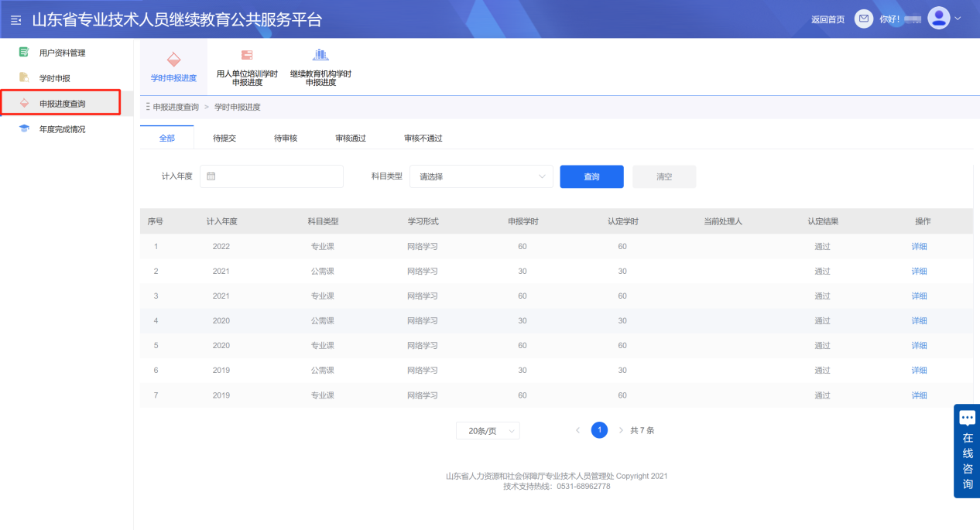Open 继续教育机构学时申报进度 building icon
The image size is (980, 530).
click(320, 54)
